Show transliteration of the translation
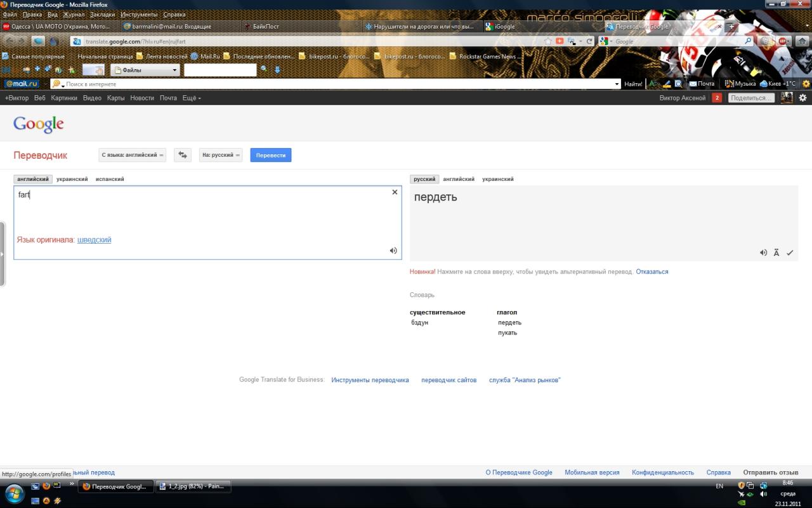The image size is (812, 508). pos(776,253)
